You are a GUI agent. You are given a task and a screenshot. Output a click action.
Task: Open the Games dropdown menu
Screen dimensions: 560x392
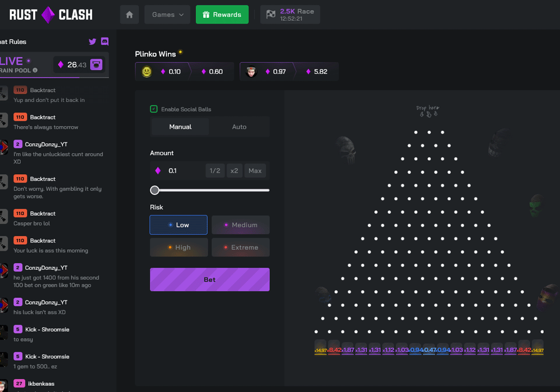point(167,15)
